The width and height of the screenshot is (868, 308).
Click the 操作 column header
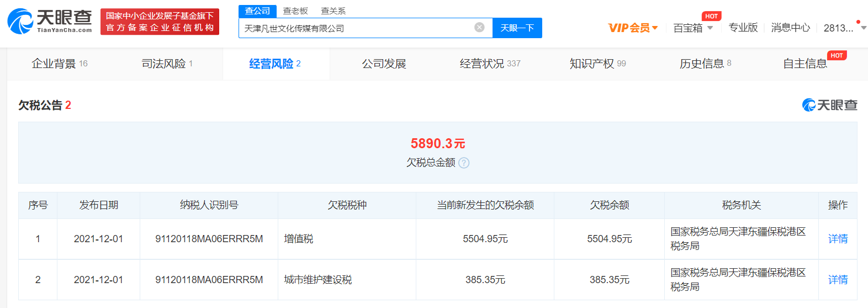pos(838,205)
